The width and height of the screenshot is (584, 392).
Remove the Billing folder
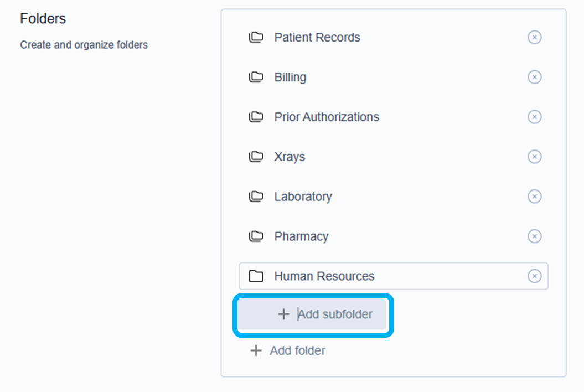(534, 77)
